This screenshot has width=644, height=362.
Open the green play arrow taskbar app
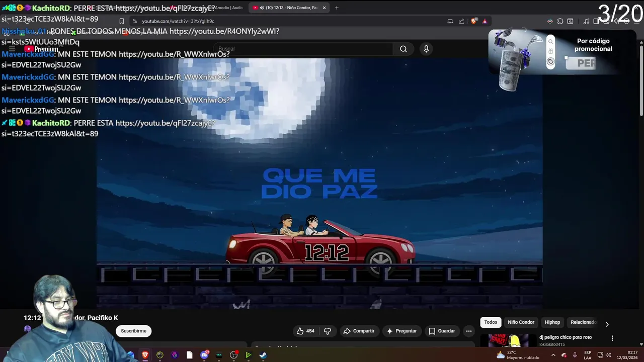(249, 355)
